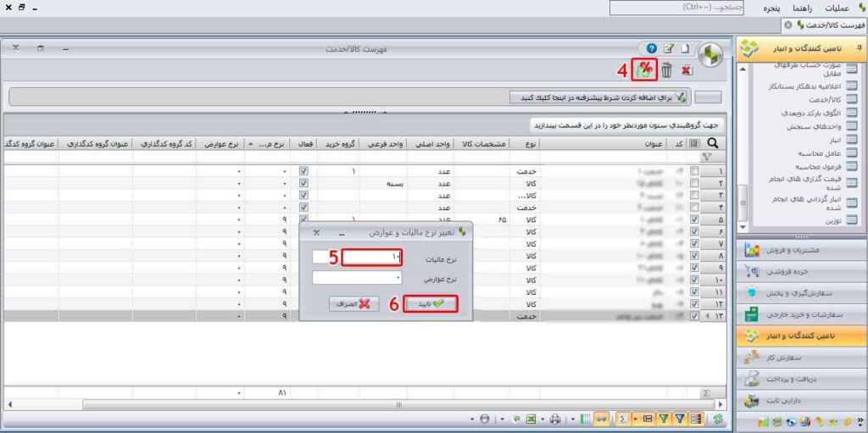
Task: Open the dropdown arrow left of column chooser
Action: (x=573, y=419)
